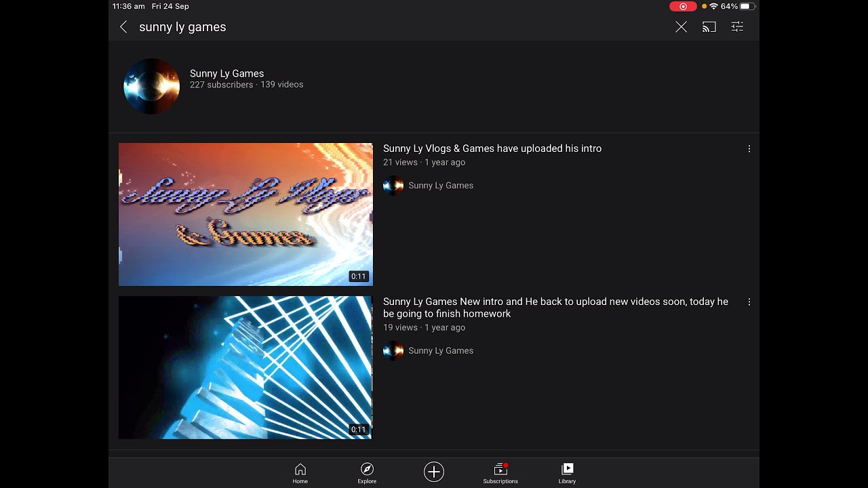
Task: Open the Cast to device icon
Action: tap(709, 27)
